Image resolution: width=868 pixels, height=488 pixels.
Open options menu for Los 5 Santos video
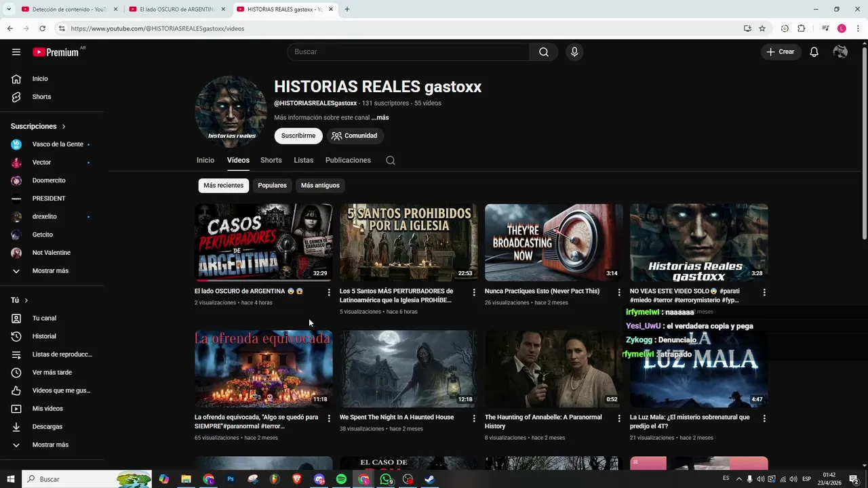[x=474, y=292]
